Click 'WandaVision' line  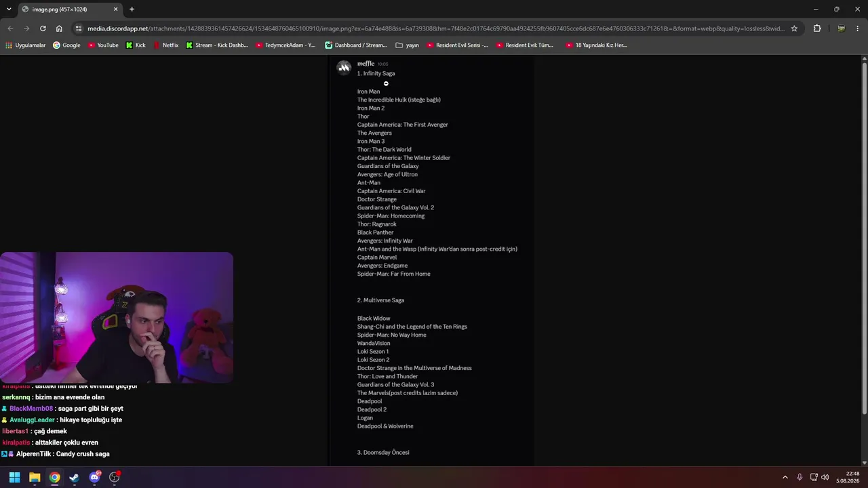(x=374, y=343)
